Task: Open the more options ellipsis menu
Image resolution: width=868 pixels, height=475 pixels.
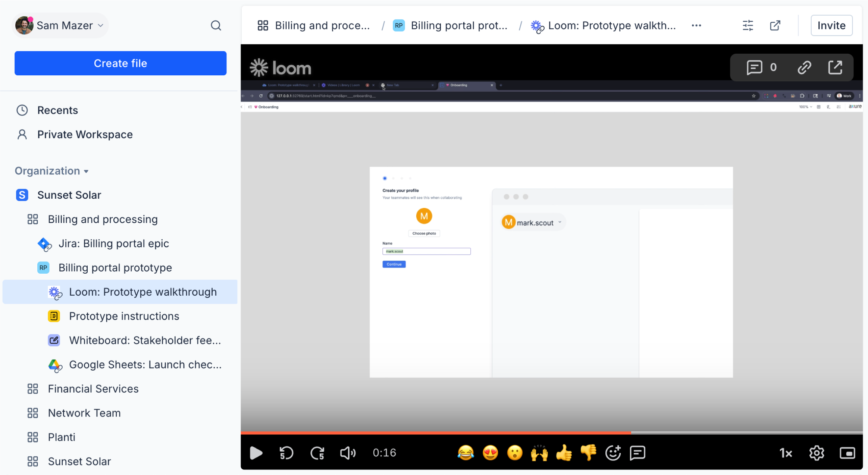Action: pos(696,25)
